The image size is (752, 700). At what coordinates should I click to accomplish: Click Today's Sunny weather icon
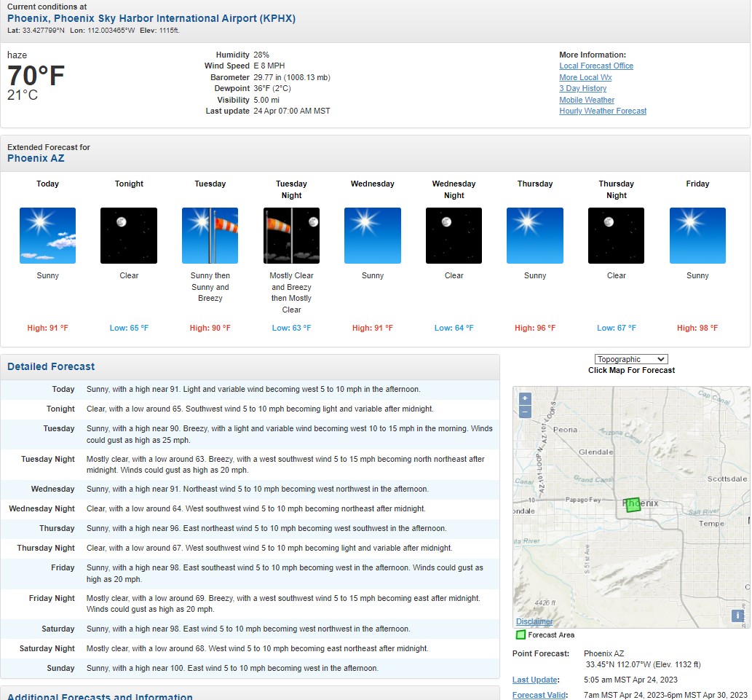[x=47, y=235]
